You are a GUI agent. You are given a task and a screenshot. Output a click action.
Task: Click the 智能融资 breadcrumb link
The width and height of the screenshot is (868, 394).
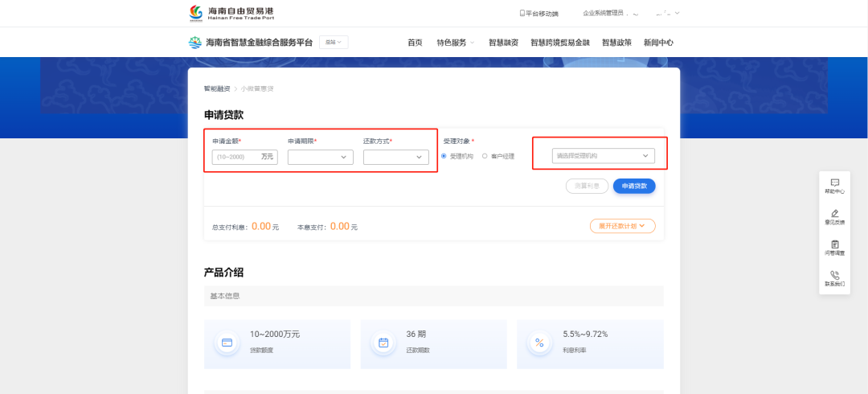(x=217, y=88)
